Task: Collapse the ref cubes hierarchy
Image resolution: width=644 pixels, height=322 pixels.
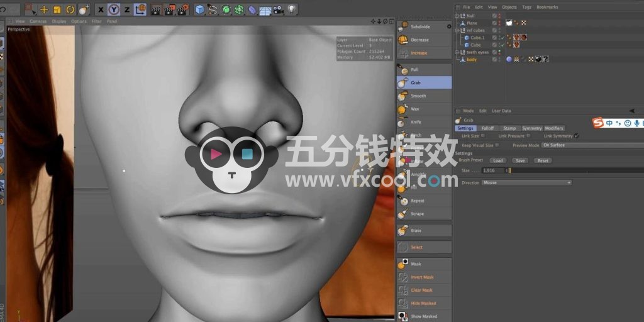Action: click(x=457, y=30)
